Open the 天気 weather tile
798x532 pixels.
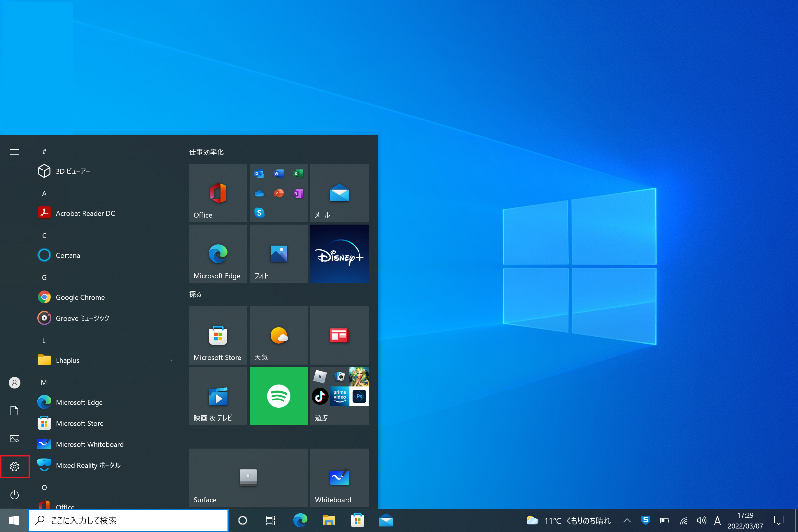coord(279,335)
